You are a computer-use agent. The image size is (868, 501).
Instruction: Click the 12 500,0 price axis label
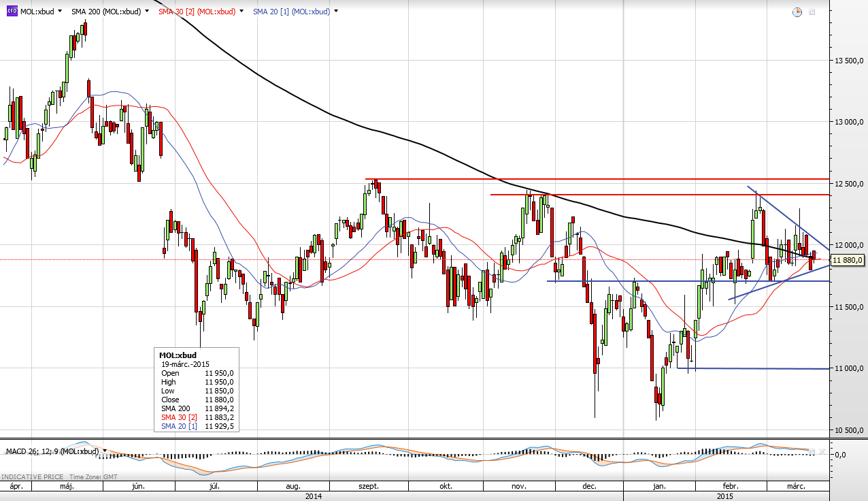pos(849,184)
